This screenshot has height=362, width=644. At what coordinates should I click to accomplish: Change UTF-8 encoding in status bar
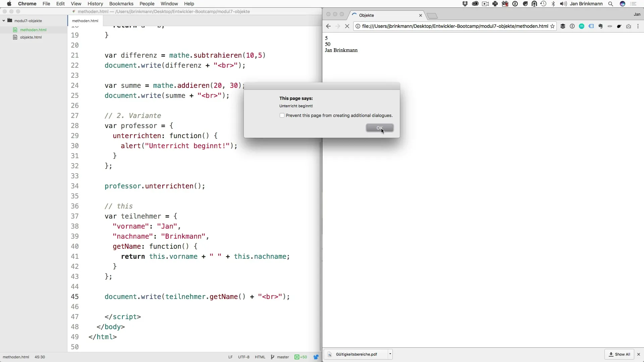point(244,357)
